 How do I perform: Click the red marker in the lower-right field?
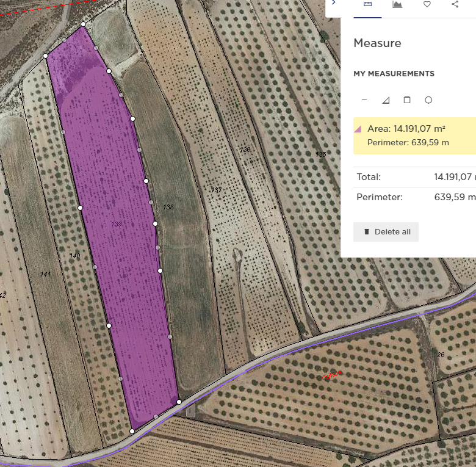333,375
